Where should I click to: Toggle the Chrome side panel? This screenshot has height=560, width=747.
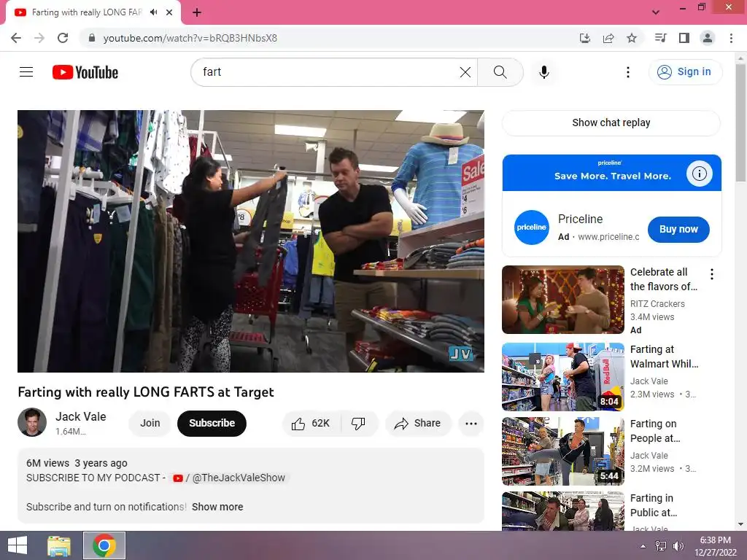point(684,38)
